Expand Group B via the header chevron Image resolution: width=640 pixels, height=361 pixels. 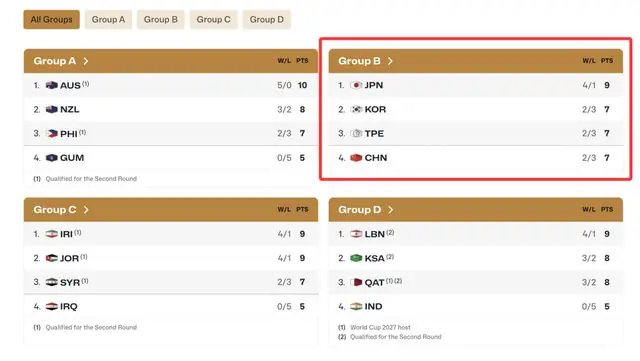[390, 61]
